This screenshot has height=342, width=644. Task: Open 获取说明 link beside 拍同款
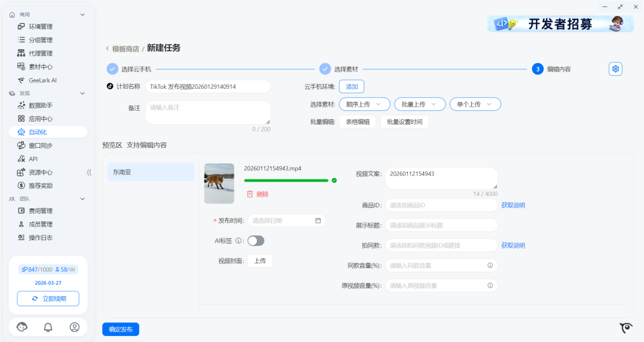point(513,245)
